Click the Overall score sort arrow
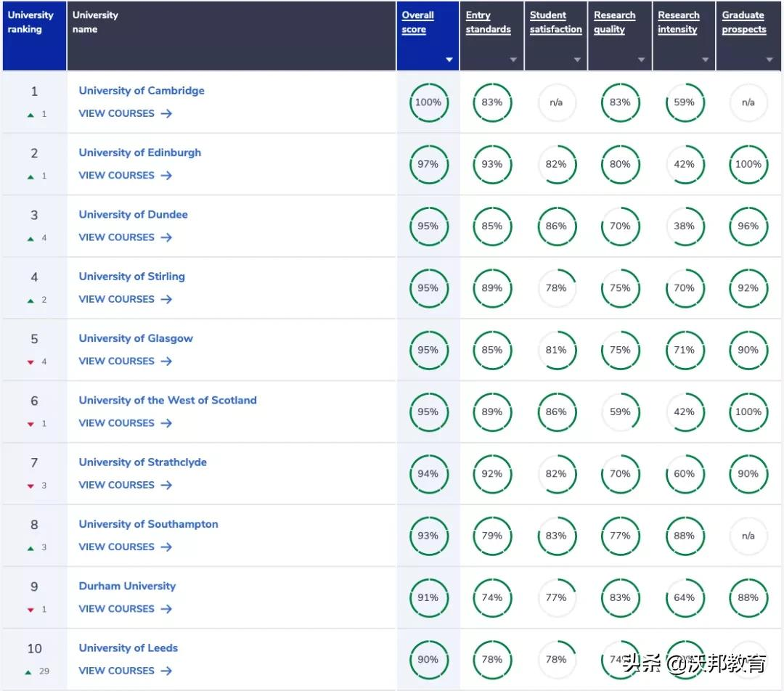This screenshot has width=784, height=691. coord(449,60)
